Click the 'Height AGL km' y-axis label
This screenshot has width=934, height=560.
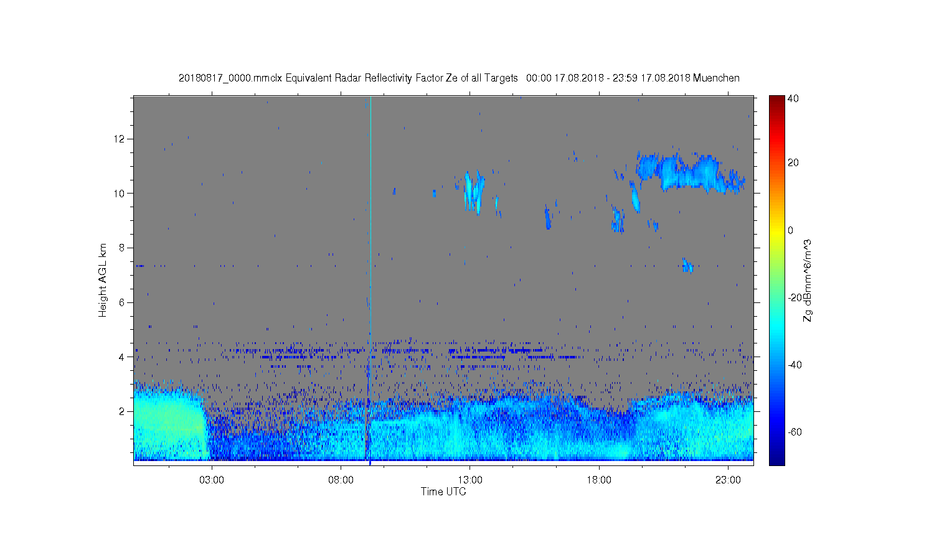[103, 280]
